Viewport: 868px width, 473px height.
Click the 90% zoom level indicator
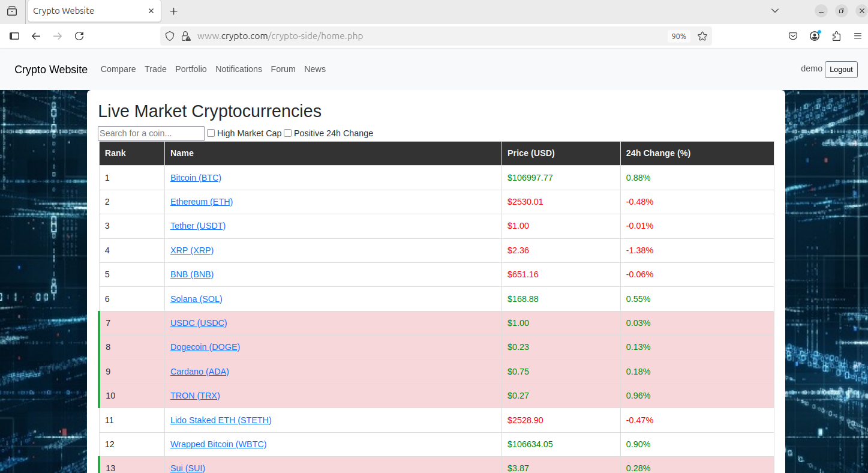tap(678, 36)
